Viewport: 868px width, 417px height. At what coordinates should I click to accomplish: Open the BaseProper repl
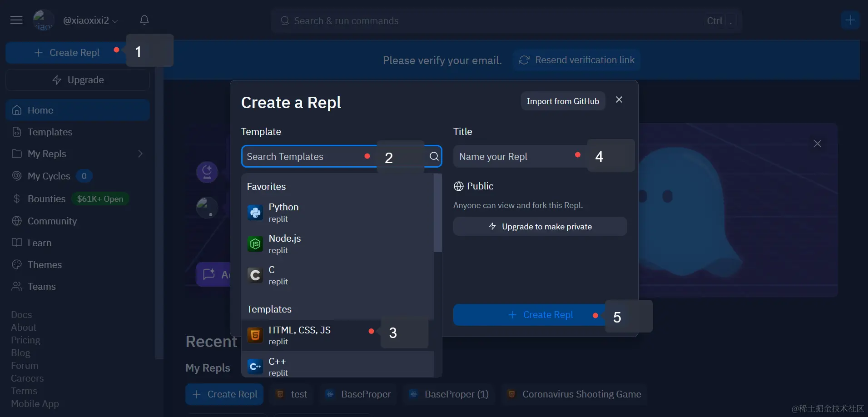(x=358, y=394)
